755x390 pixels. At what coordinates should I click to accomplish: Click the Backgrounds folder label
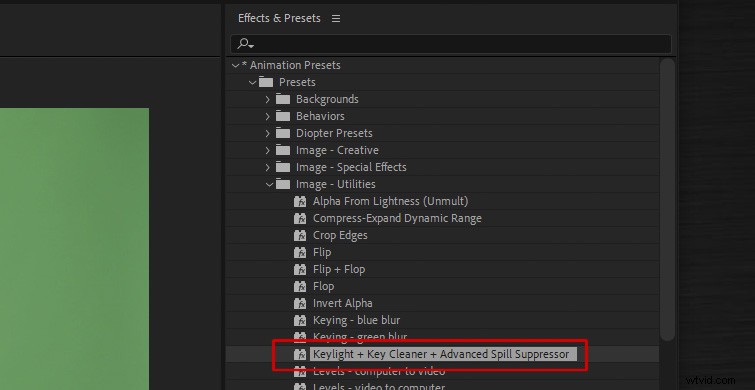tap(327, 99)
